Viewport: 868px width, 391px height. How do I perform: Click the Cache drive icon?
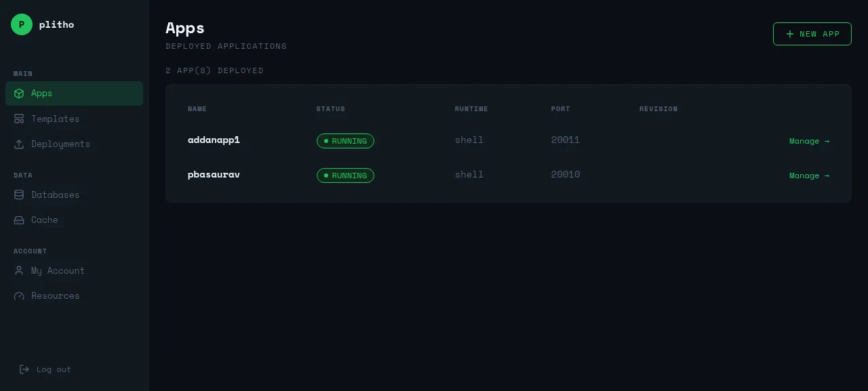pyautogui.click(x=19, y=220)
